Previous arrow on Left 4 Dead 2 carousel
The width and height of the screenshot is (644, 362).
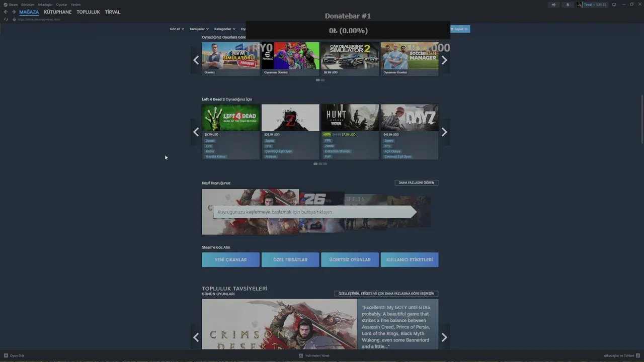click(x=196, y=132)
